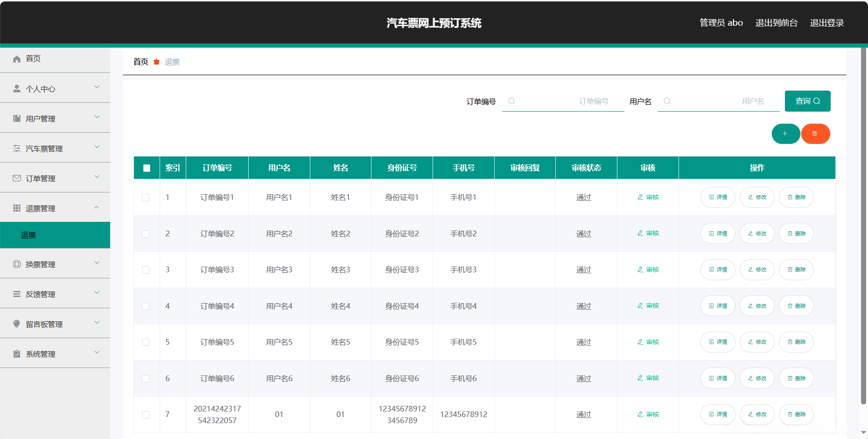The height and width of the screenshot is (439, 868).
Task: Expand the 订单管理 menu chevron
Action: click(x=97, y=177)
